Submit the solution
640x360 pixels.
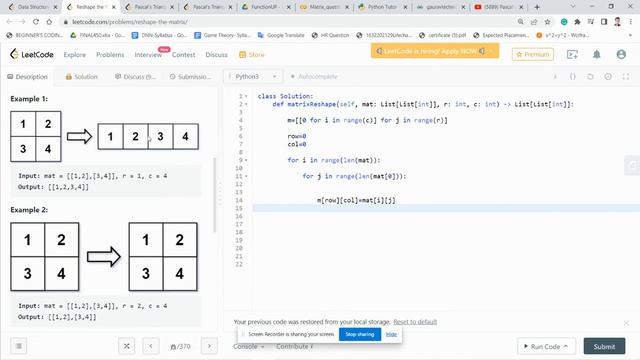point(604,346)
